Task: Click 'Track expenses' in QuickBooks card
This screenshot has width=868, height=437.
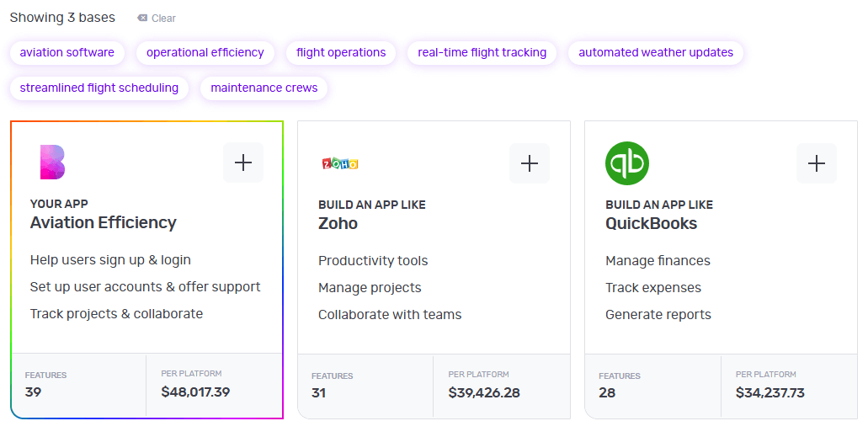Action: point(653,288)
